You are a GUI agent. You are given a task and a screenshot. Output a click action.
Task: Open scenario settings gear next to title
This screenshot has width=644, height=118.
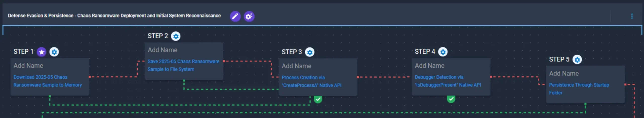coord(249,16)
